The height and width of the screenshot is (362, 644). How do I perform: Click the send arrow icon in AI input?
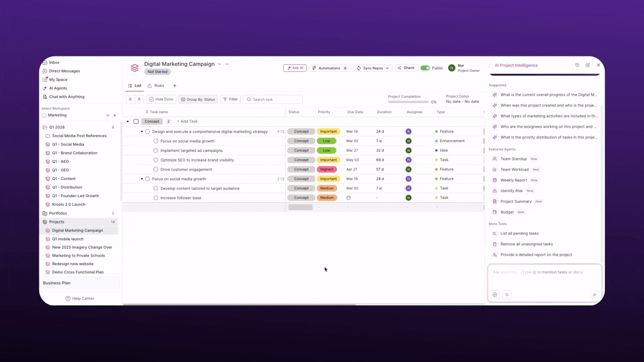pyautogui.click(x=595, y=294)
